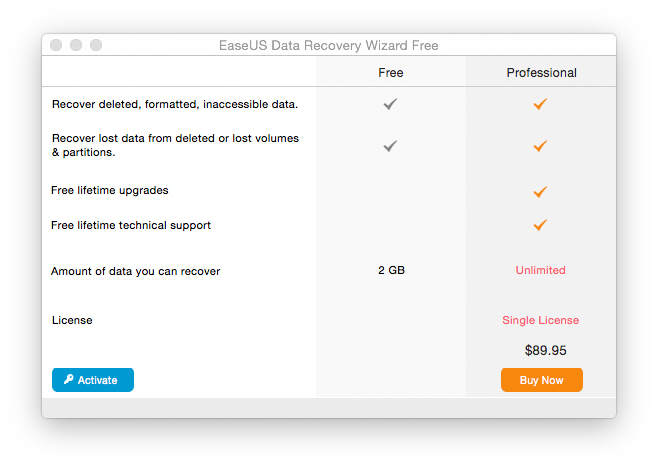Click the Free lifetime upgrades row label
The width and height of the screenshot is (658, 468).
(110, 190)
